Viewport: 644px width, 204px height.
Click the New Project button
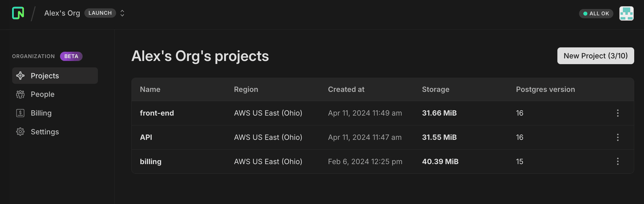[595, 56]
